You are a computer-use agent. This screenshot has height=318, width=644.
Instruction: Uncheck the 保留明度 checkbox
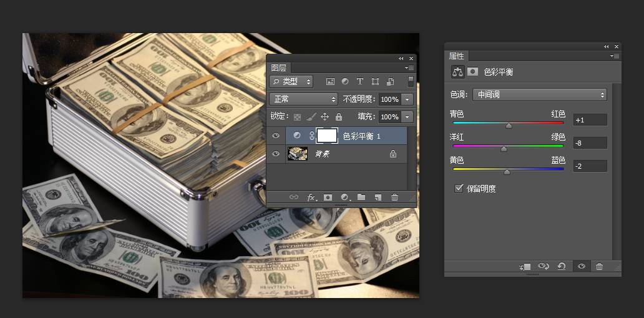(459, 189)
